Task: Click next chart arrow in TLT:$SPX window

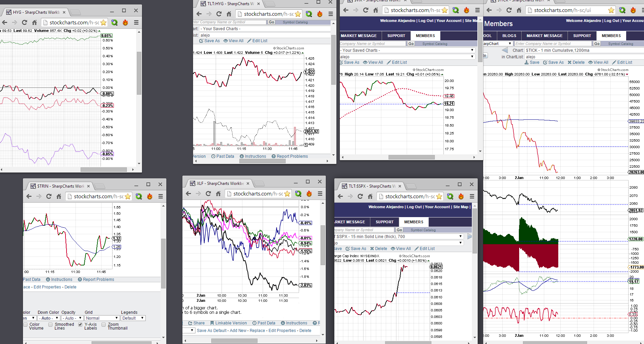Action: (x=469, y=236)
